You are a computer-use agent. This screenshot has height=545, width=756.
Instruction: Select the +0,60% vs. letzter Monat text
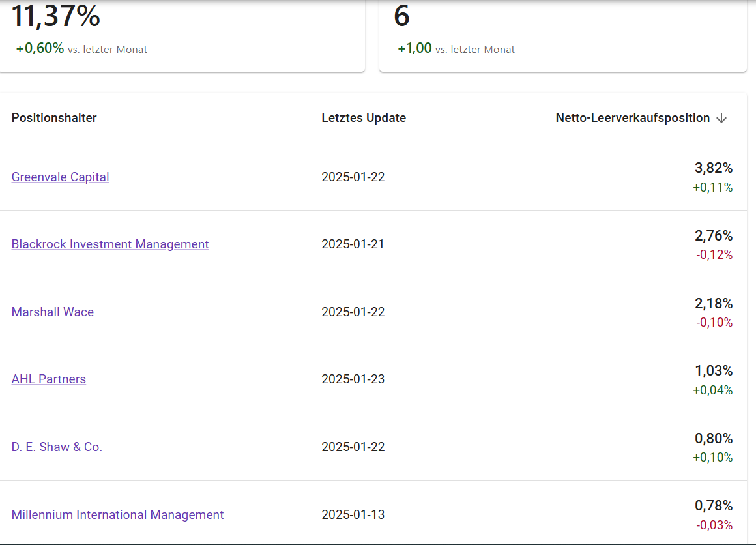point(81,49)
